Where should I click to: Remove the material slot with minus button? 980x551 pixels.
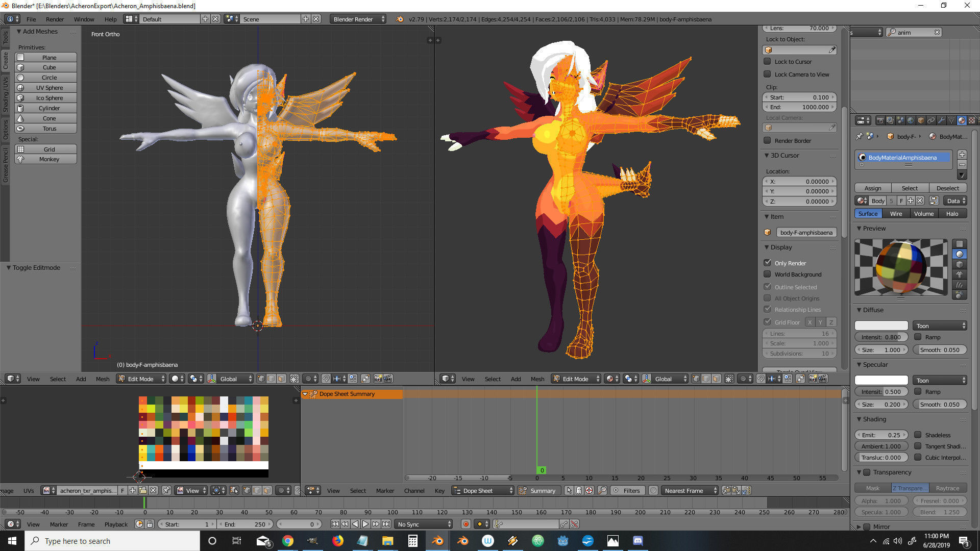[962, 165]
